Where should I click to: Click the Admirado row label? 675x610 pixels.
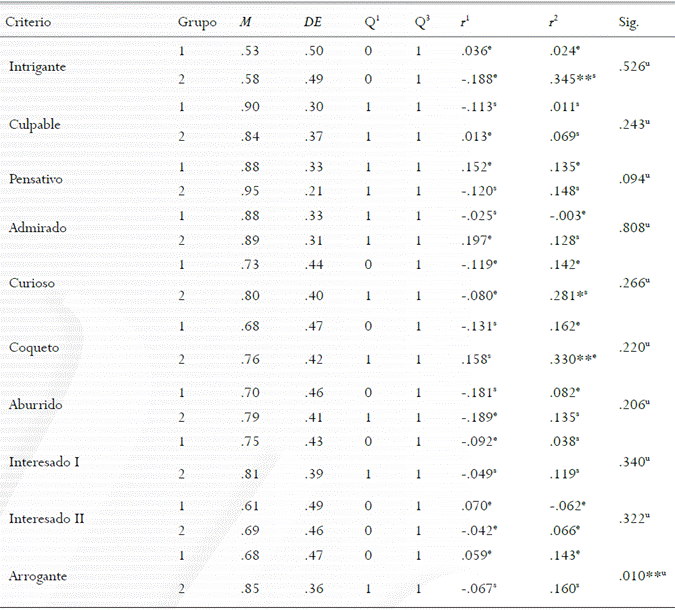coord(37,227)
